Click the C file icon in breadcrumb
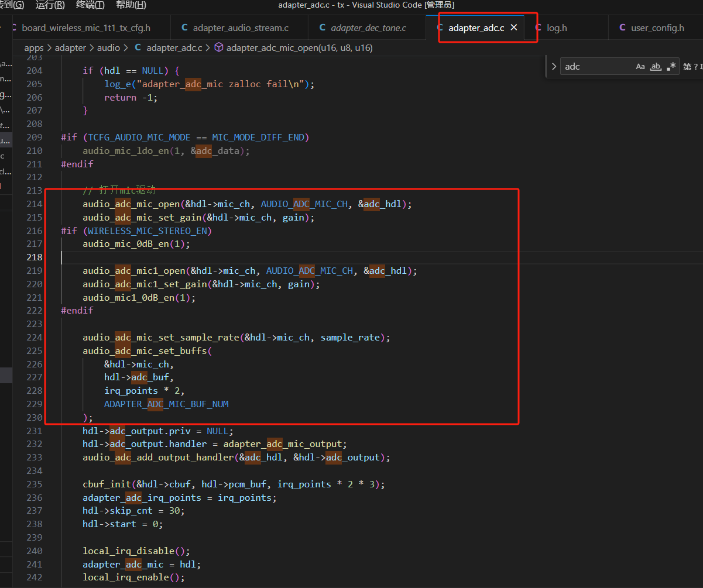The image size is (703, 588). (x=138, y=48)
